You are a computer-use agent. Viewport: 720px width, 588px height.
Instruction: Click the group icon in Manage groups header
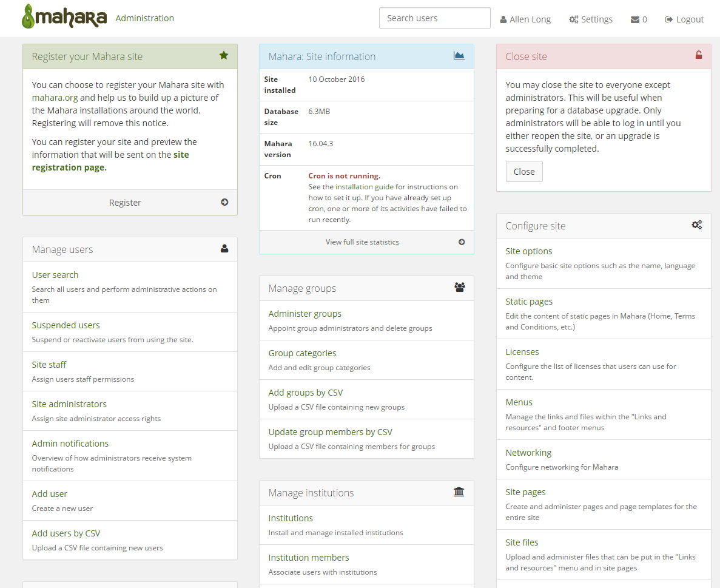(x=460, y=288)
